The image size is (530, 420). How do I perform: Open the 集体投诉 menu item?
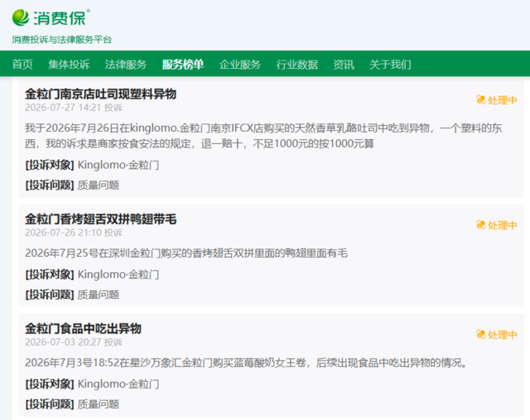point(69,65)
